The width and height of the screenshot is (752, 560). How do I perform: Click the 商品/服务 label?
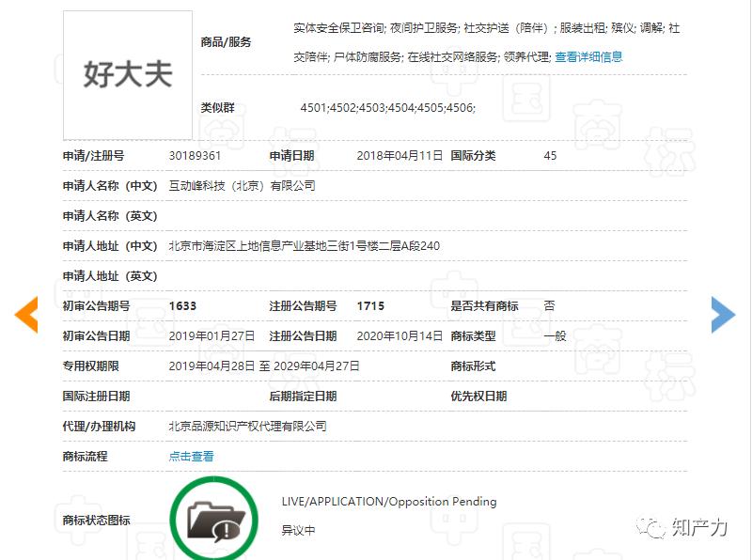(226, 42)
